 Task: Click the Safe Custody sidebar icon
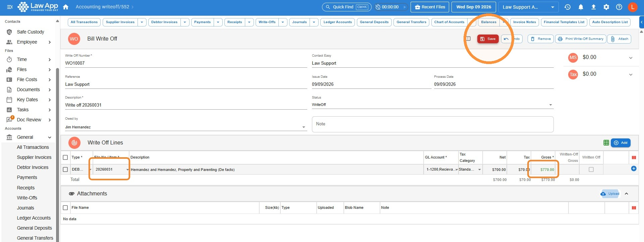pyautogui.click(x=9, y=32)
